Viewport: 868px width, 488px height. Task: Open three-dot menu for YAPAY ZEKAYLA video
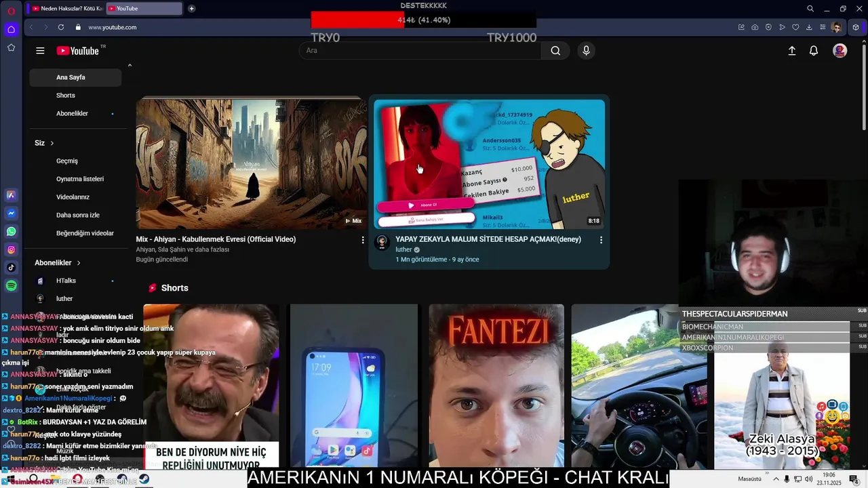(x=601, y=240)
